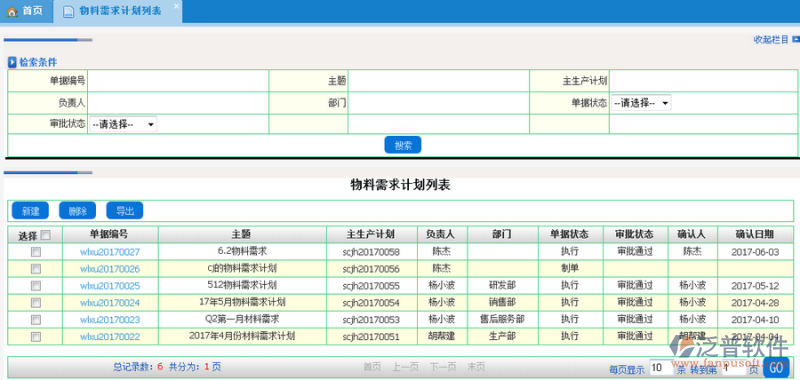Collapse the panel via 收起栏目 link
Image resolution: width=800 pixels, height=380 pixels.
pyautogui.click(x=771, y=39)
